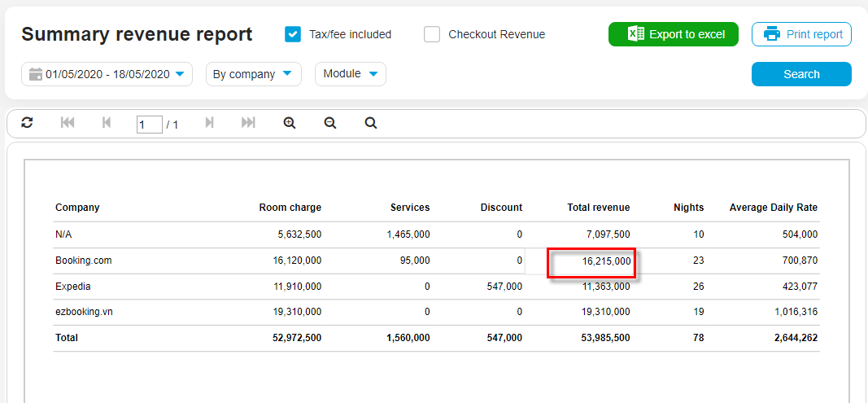Go to next report page
Image resolution: width=868 pixels, height=403 pixels.
[x=209, y=123]
